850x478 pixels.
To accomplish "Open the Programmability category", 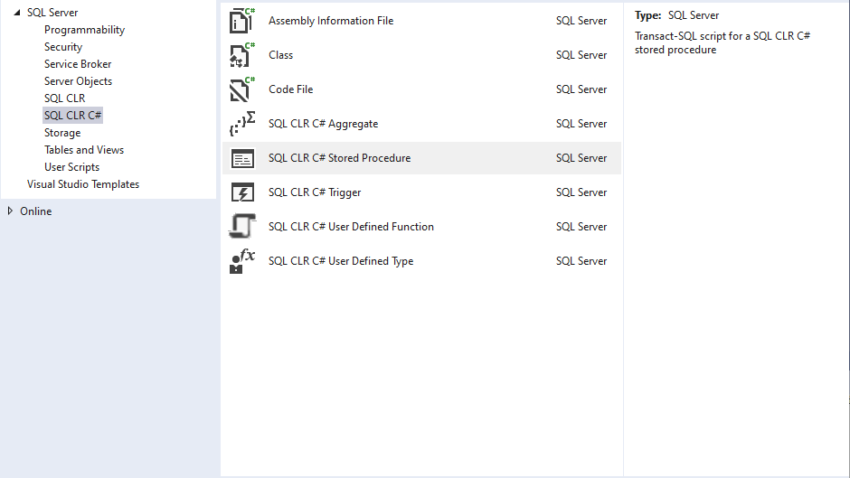I will pyautogui.click(x=85, y=30).
